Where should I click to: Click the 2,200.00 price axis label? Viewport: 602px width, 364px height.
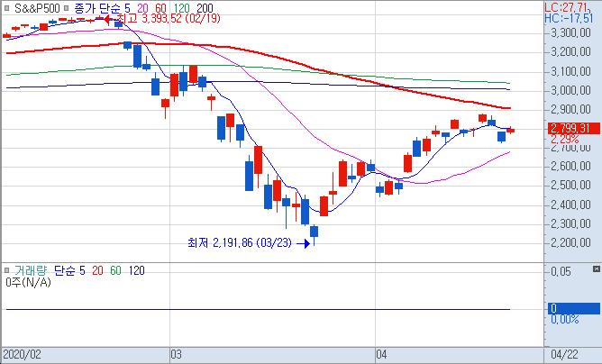(570, 242)
